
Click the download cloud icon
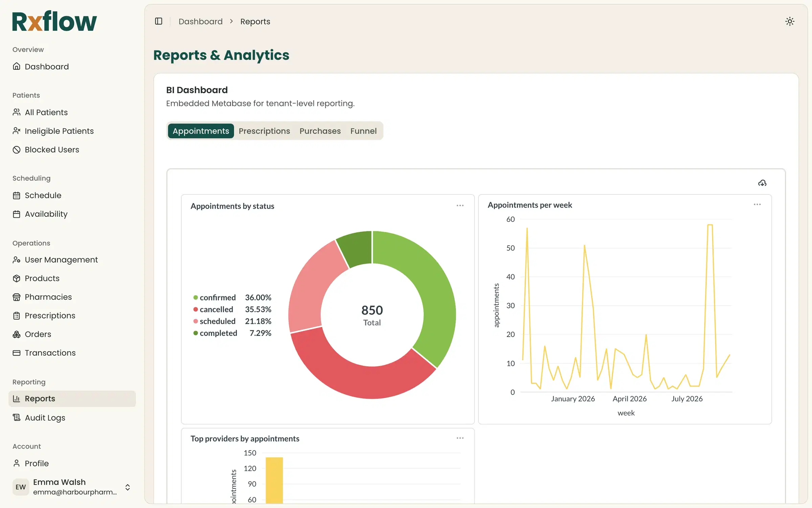click(762, 183)
